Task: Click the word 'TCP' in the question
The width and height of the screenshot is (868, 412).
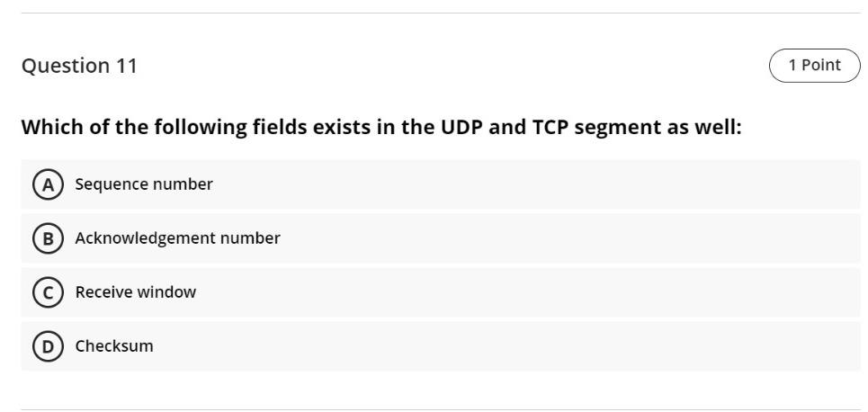Action: tap(550, 128)
